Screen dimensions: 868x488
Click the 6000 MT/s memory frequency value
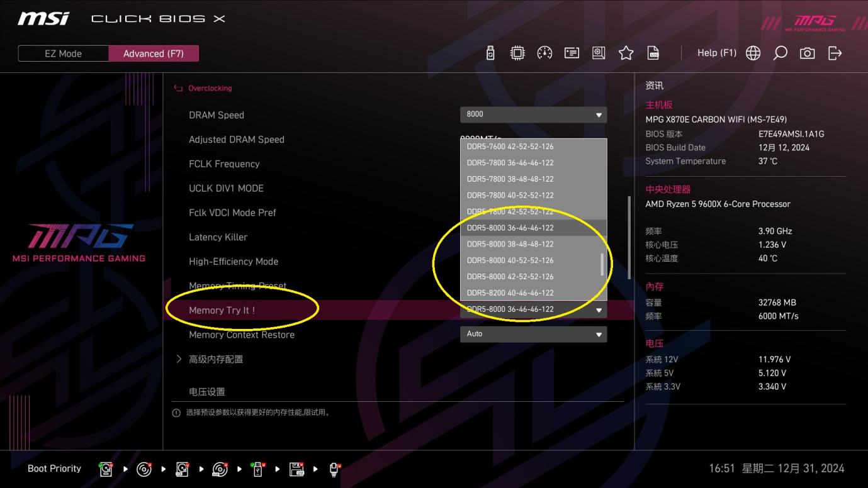(779, 316)
